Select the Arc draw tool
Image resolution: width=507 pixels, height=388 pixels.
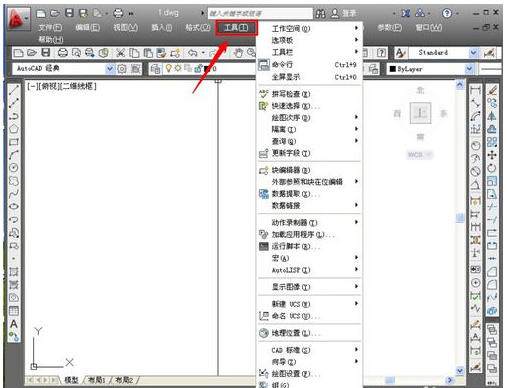pos(14,155)
